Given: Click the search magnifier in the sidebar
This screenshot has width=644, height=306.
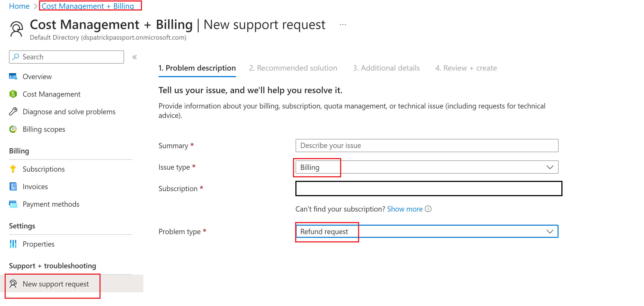Looking at the screenshot, I should pyautogui.click(x=16, y=57).
